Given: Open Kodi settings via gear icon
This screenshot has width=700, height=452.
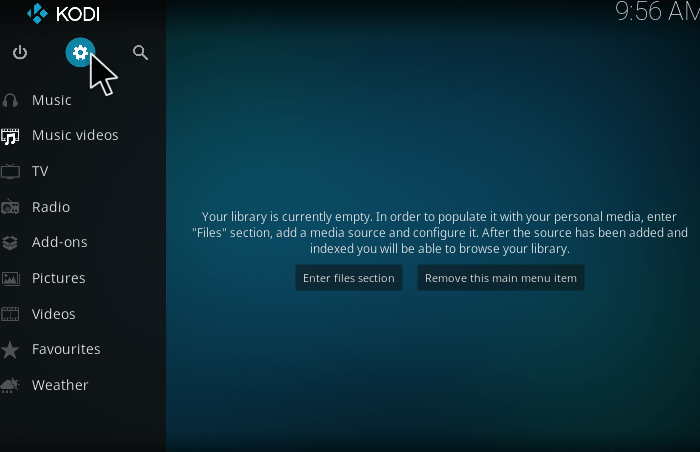Looking at the screenshot, I should click(x=80, y=53).
